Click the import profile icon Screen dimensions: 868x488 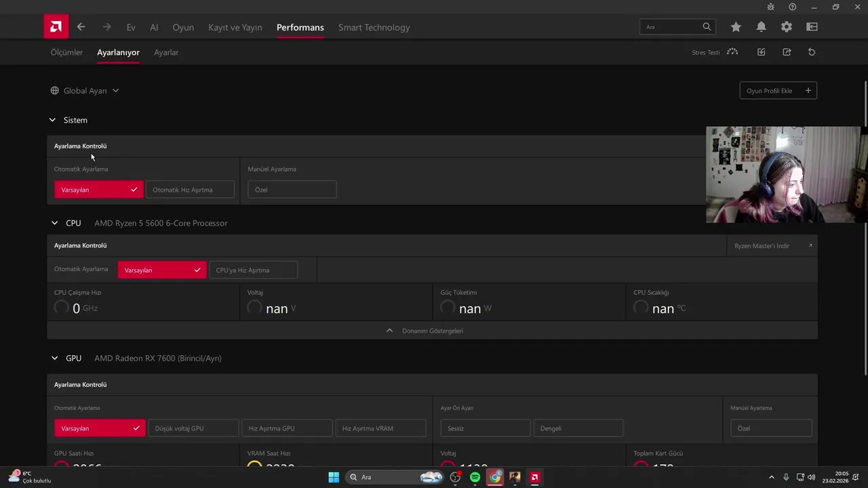762,52
